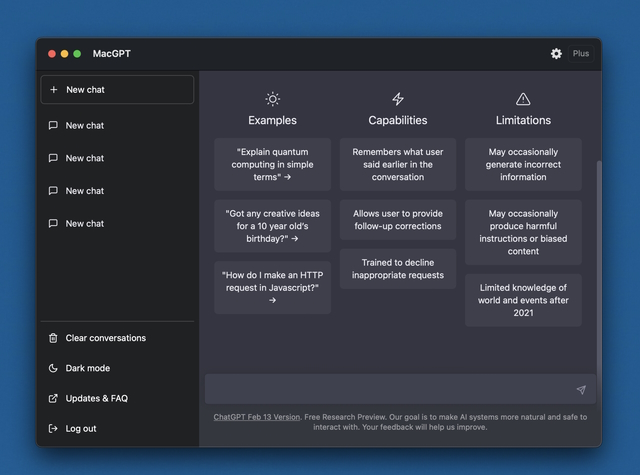The width and height of the screenshot is (640, 475).
Task: Click the Examples heading
Action: (272, 120)
